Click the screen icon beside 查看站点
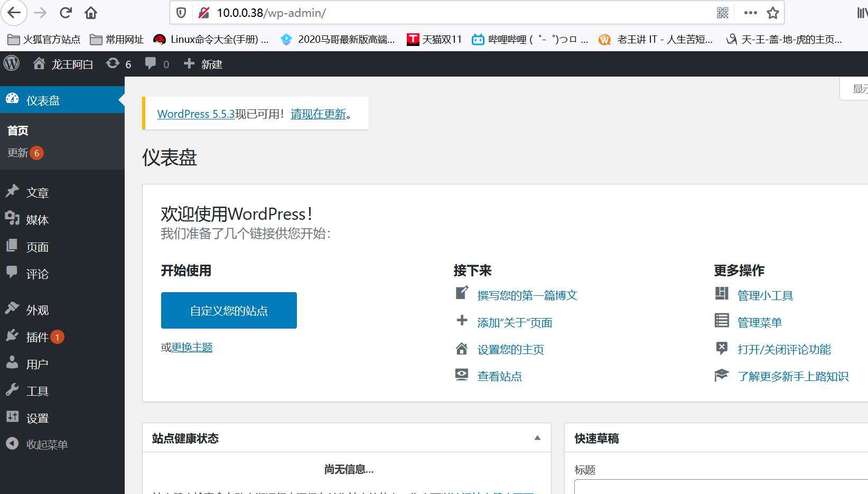The image size is (868, 494). [x=462, y=375]
